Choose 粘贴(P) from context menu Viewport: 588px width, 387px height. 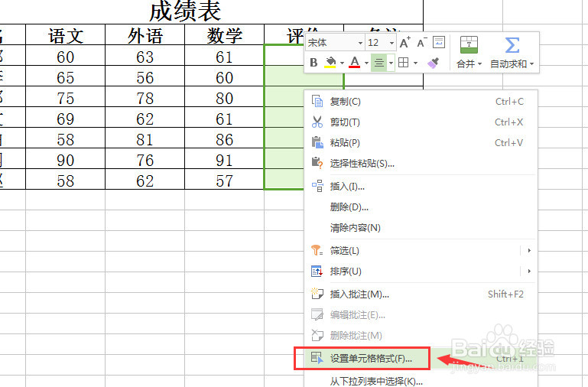point(421,143)
